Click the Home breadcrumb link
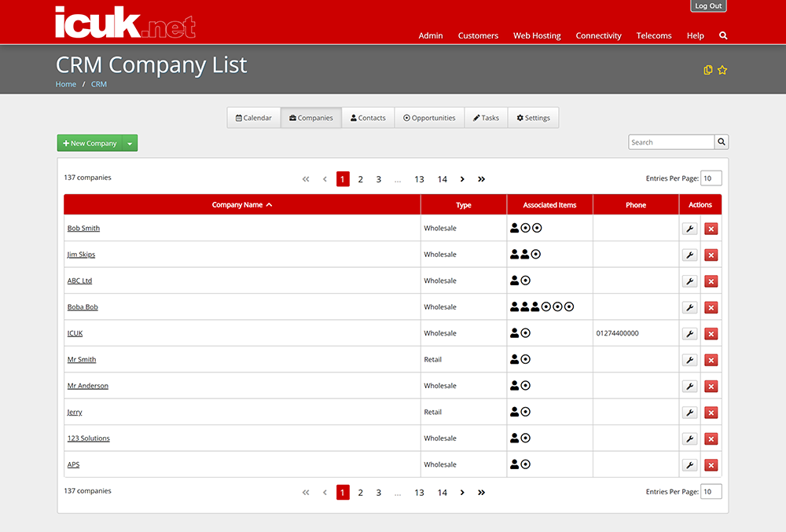Viewport: 786px width, 532px height. pyautogui.click(x=66, y=84)
